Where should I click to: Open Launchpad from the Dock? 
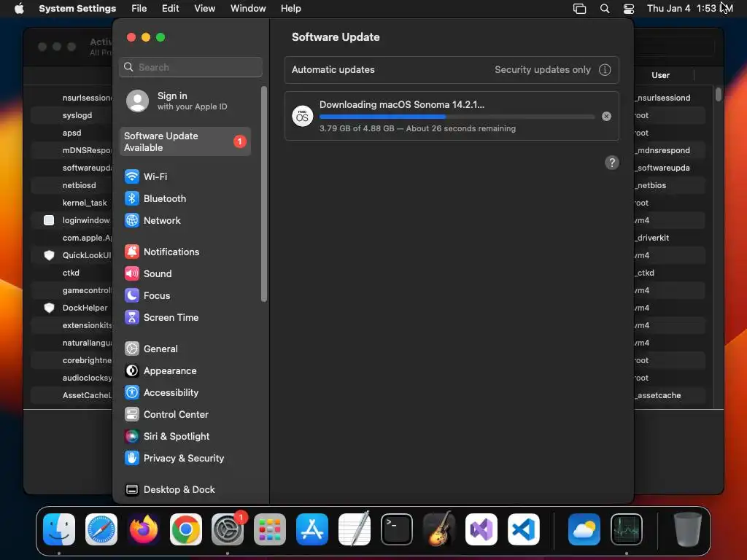[x=270, y=529]
